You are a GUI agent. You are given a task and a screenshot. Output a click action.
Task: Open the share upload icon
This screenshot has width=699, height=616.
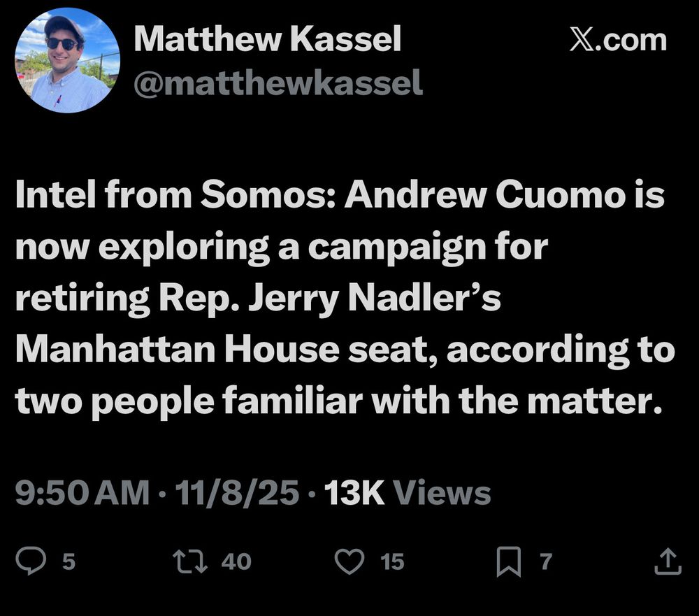668,561
